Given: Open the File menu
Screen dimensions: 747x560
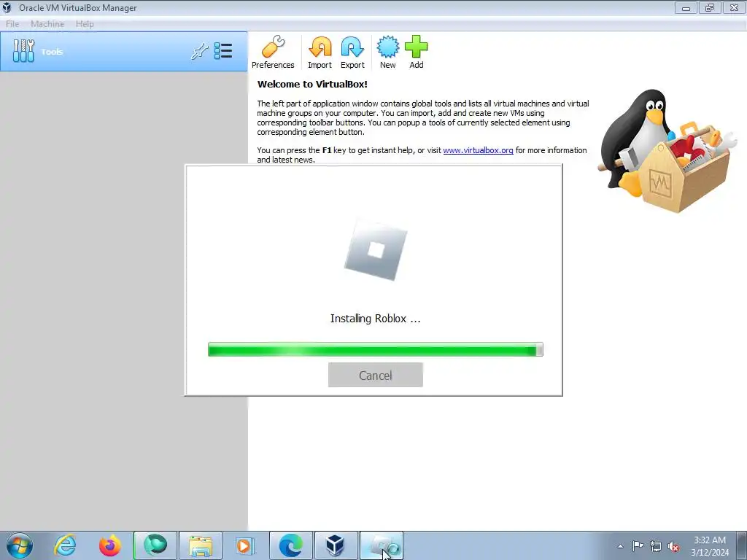Looking at the screenshot, I should coord(12,24).
